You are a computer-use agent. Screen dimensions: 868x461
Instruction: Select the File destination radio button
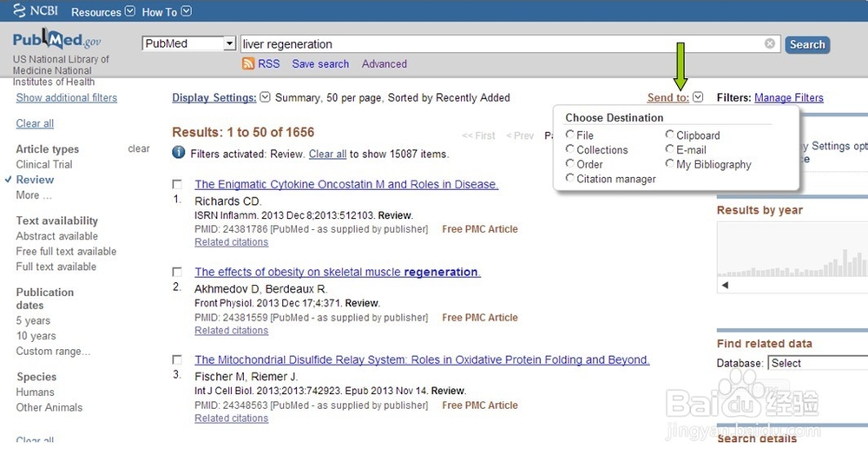coord(569,135)
